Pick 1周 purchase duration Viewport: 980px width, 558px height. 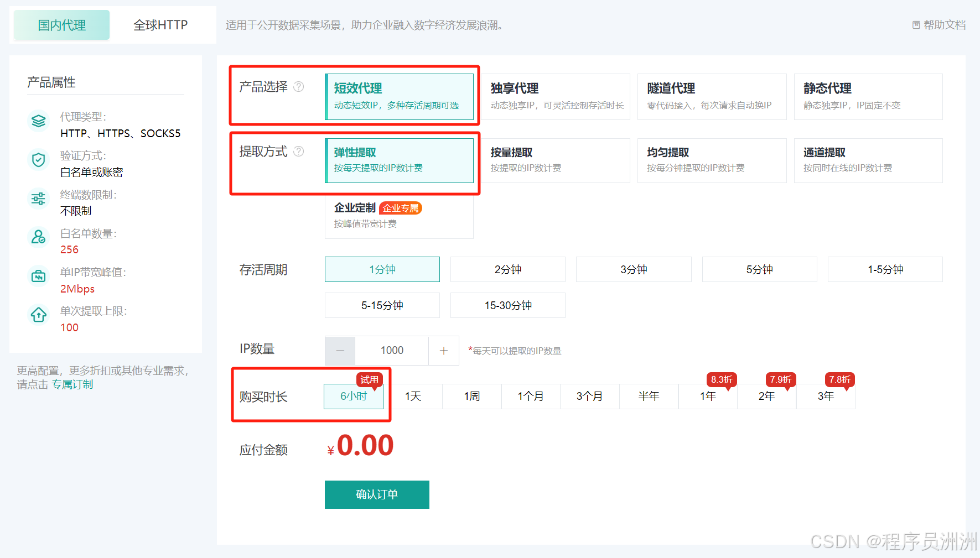[x=472, y=397]
